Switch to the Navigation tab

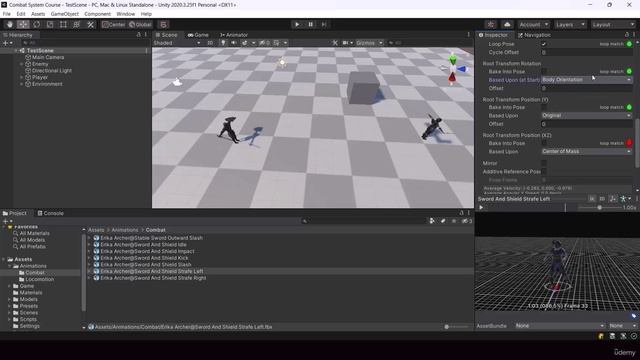pyautogui.click(x=534, y=35)
